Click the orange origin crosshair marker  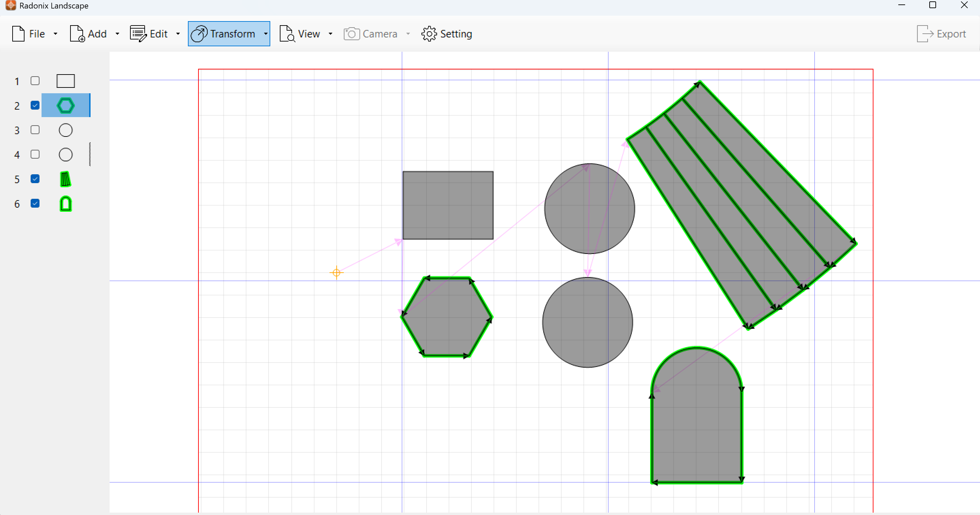tap(336, 273)
